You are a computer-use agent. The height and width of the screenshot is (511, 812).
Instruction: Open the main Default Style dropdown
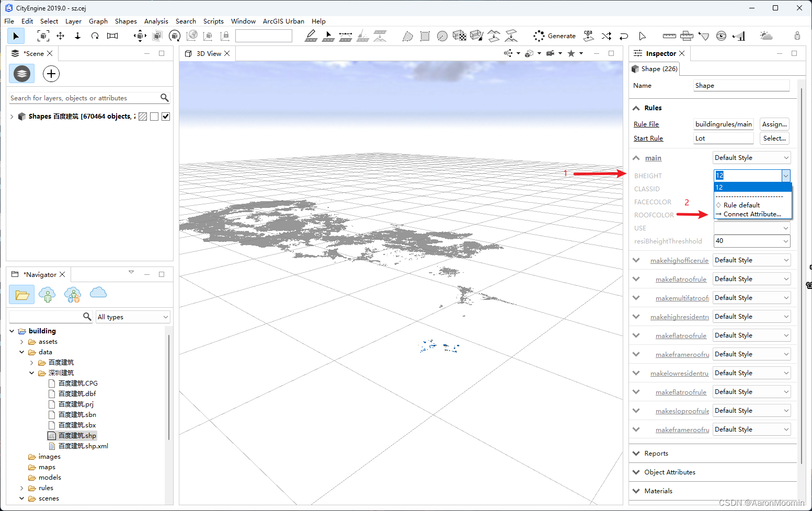tap(751, 158)
